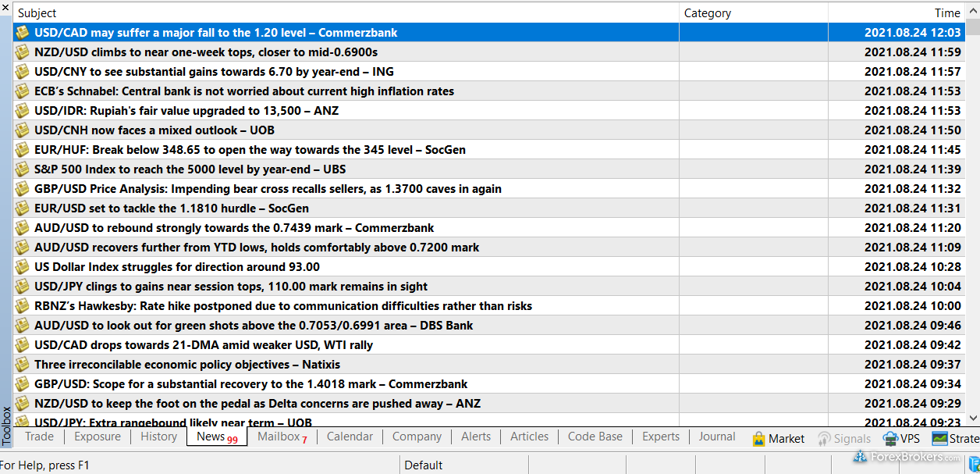Open the Signals icon
Screen dimensions: 980x474
point(824,438)
